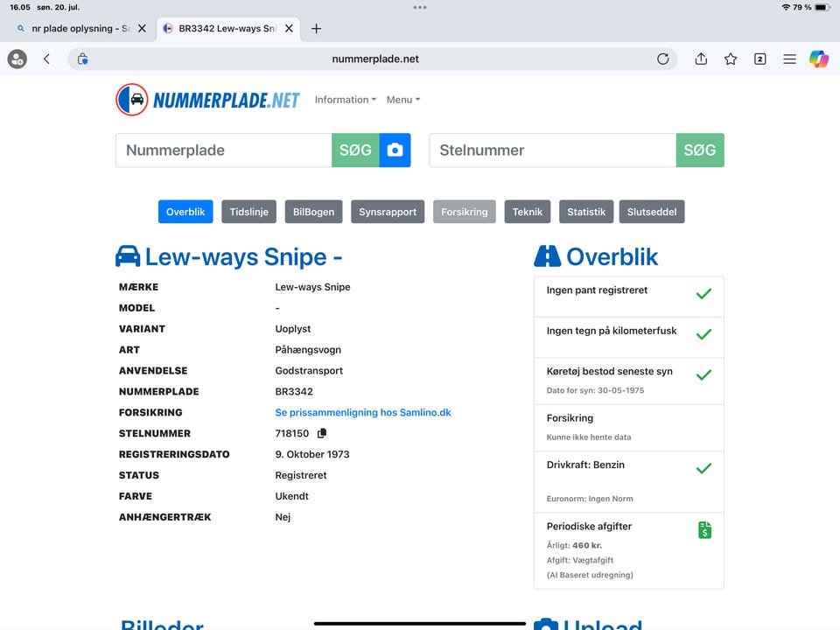Expand the Menu dropdown

[x=403, y=100]
